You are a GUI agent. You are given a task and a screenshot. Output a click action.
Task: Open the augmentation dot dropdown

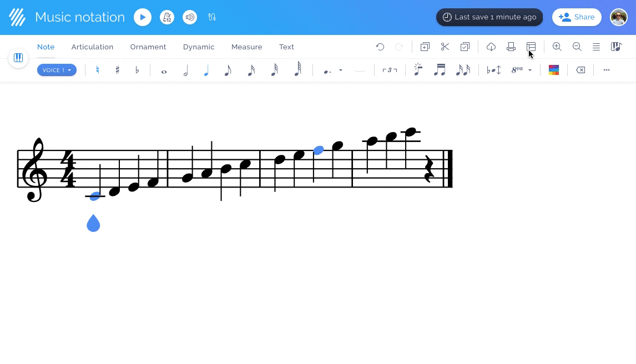[340, 70]
